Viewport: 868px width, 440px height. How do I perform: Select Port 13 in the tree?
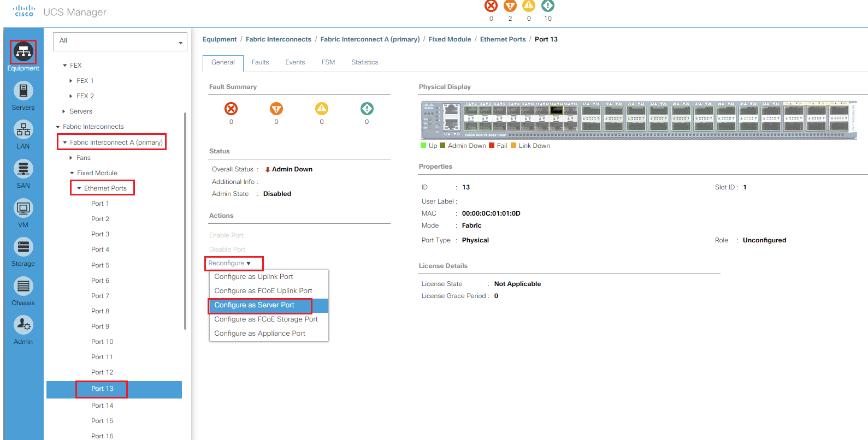click(114, 389)
